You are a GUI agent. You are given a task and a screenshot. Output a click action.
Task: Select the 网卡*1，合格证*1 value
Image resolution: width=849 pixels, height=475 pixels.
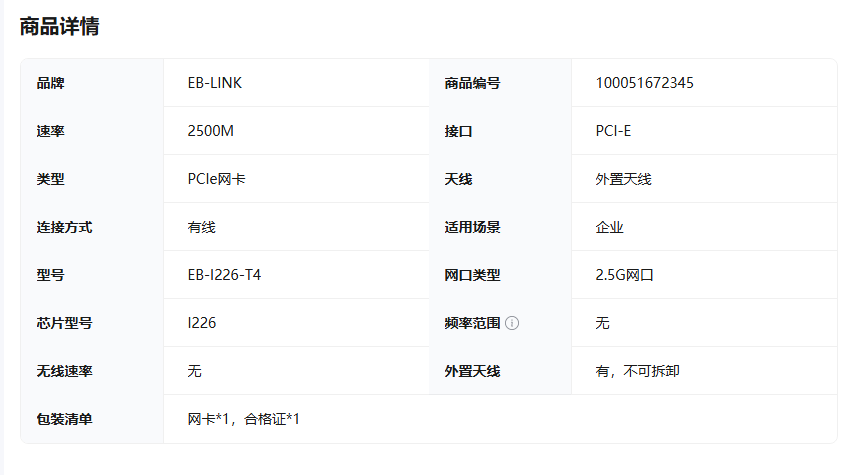(243, 419)
